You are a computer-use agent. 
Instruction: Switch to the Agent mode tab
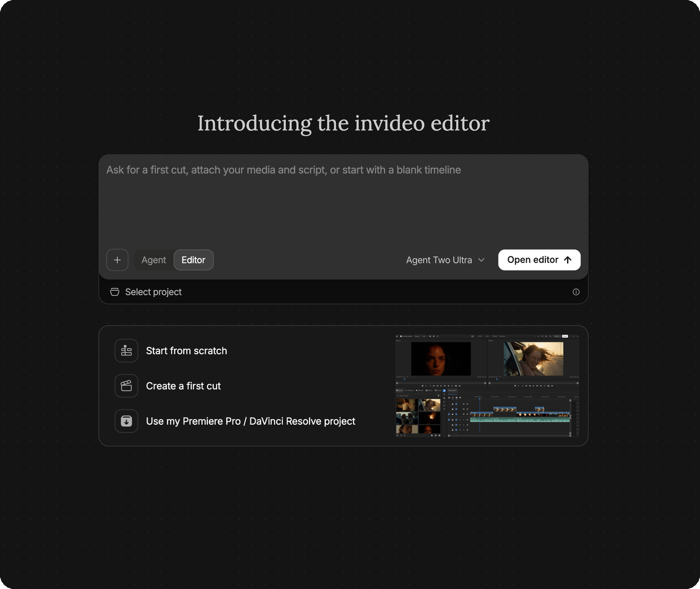click(153, 260)
